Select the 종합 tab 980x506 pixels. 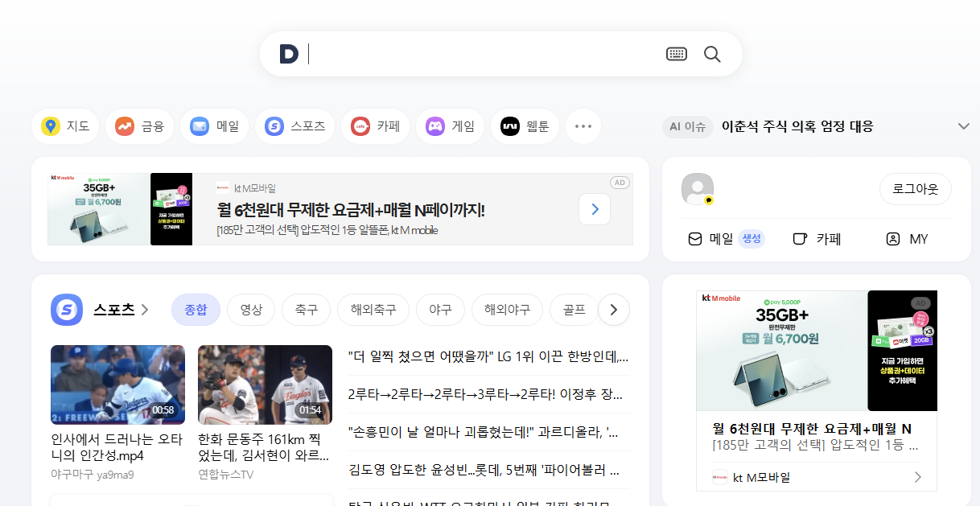tap(196, 310)
